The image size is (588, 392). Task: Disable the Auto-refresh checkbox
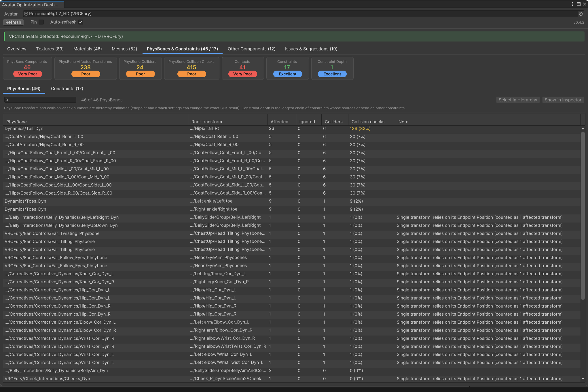81,22
